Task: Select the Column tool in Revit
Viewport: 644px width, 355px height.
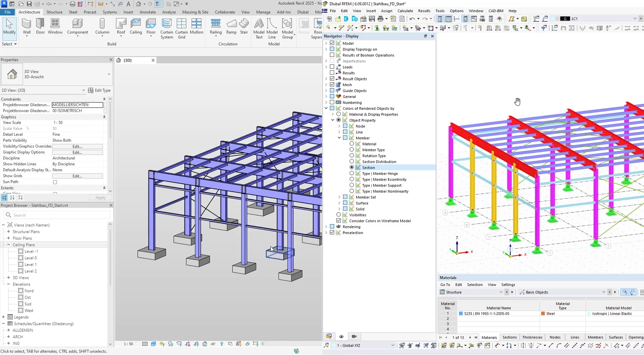Action: point(102,26)
